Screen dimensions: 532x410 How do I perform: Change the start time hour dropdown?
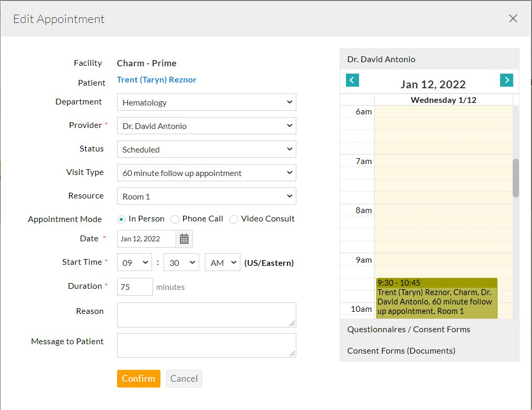pos(134,263)
